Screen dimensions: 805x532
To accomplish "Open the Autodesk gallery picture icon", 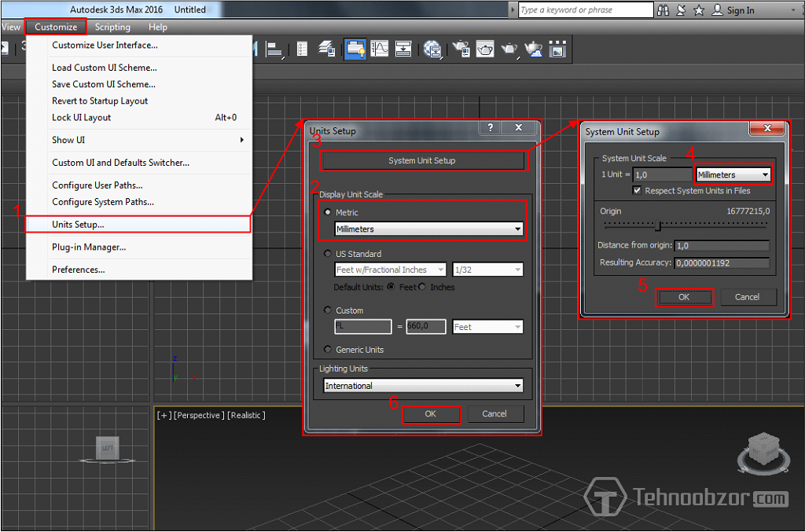I will 557,49.
